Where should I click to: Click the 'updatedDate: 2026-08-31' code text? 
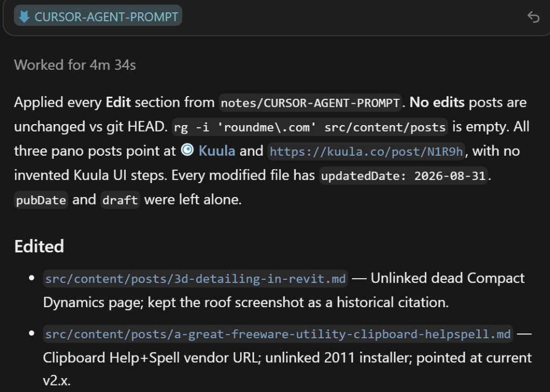pyautogui.click(x=403, y=175)
